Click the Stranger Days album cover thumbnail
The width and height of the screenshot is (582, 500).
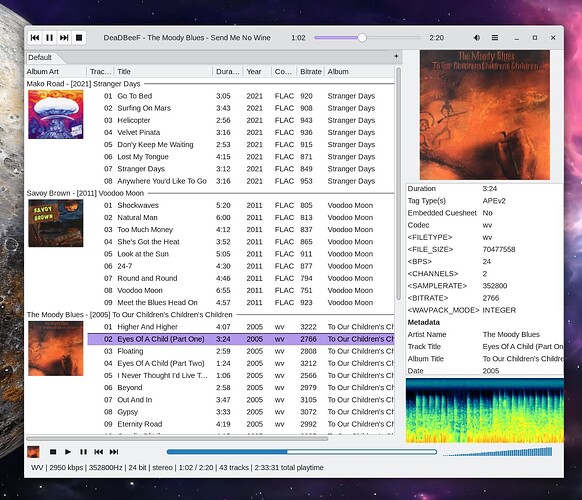[56, 114]
